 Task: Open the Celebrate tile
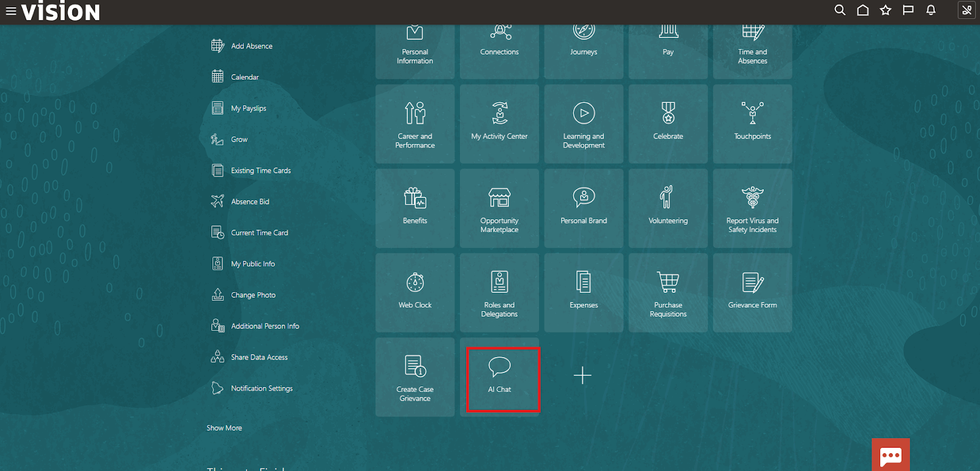click(668, 123)
